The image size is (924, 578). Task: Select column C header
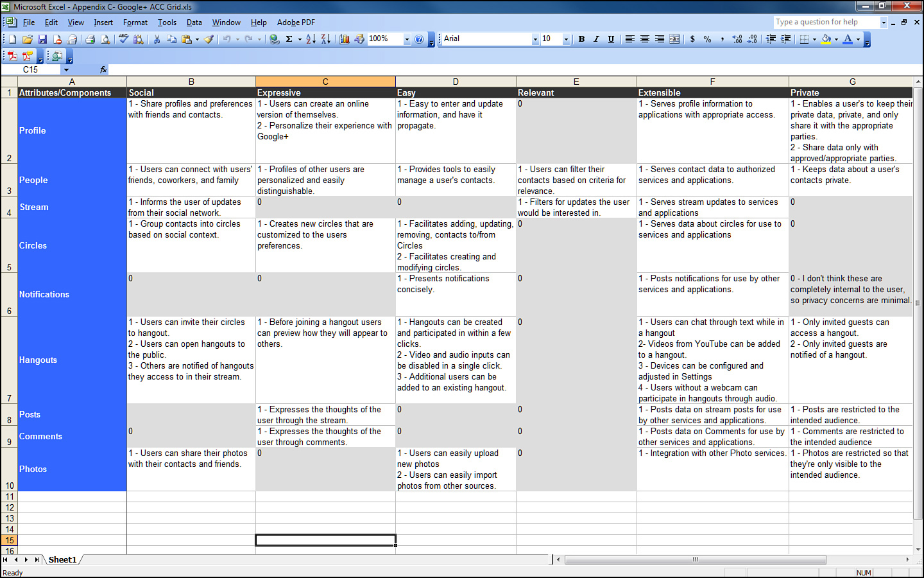coord(325,82)
